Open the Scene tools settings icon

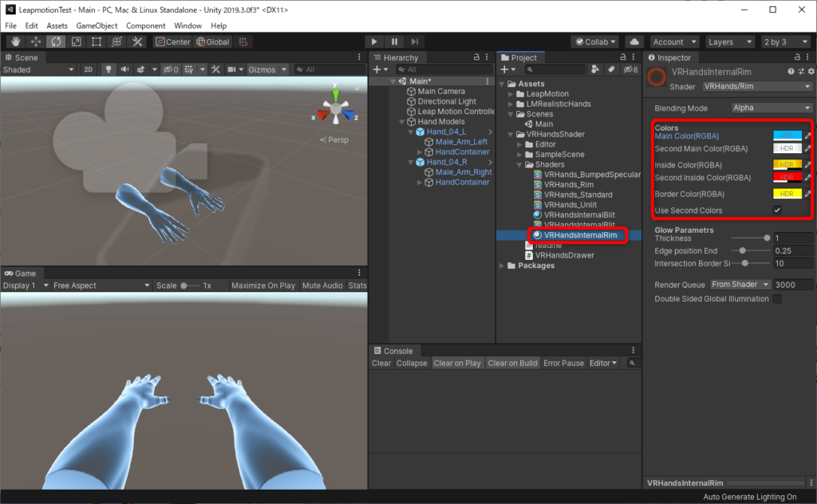tap(215, 69)
